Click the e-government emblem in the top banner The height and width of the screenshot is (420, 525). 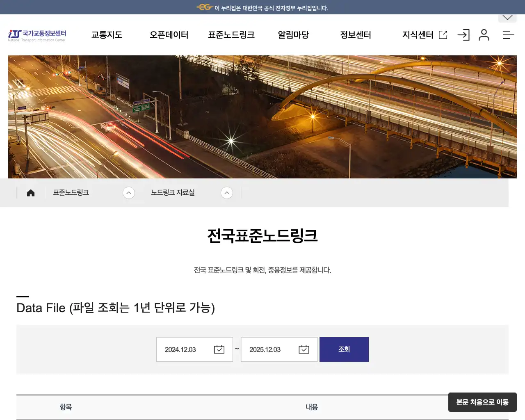[204, 7]
